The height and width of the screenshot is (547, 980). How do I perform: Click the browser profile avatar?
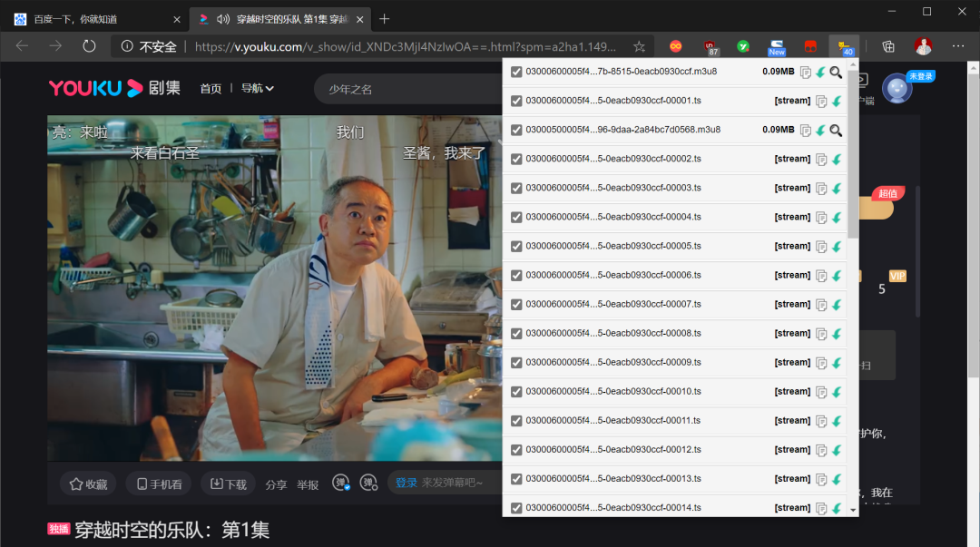pyautogui.click(x=923, y=46)
